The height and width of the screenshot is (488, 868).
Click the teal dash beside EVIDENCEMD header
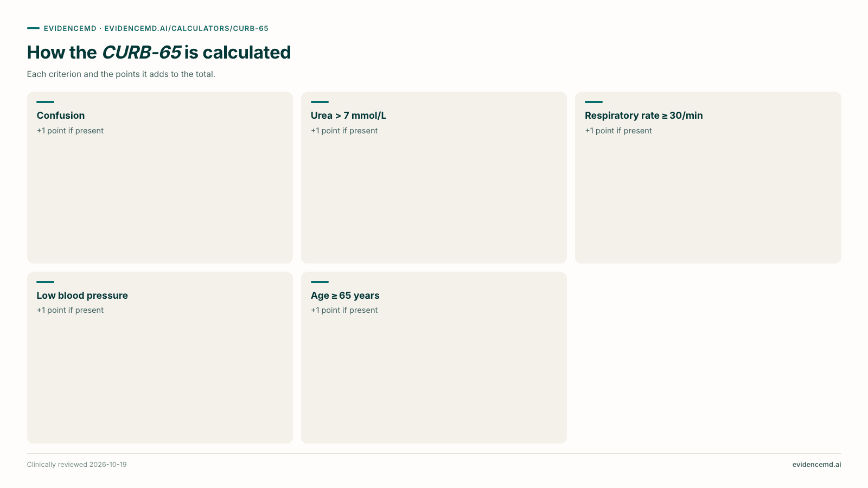33,28
